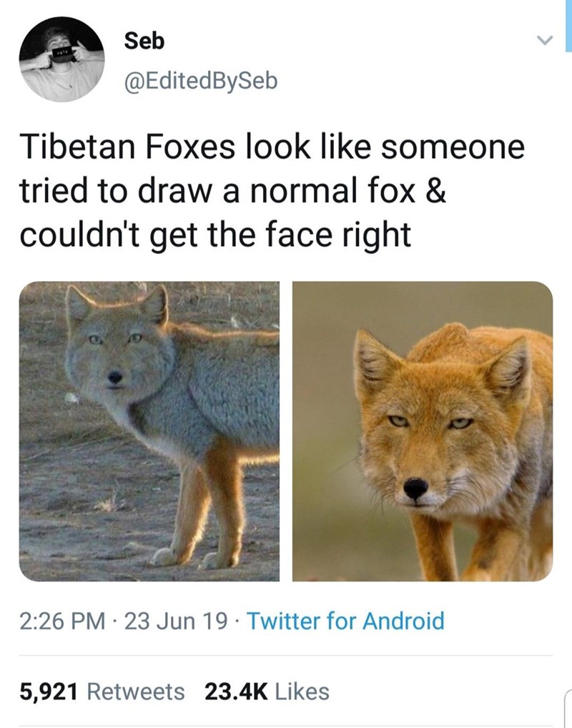Screen dimensions: 572x728
Task: Open the @EditedBySeb handle
Action: click(201, 81)
